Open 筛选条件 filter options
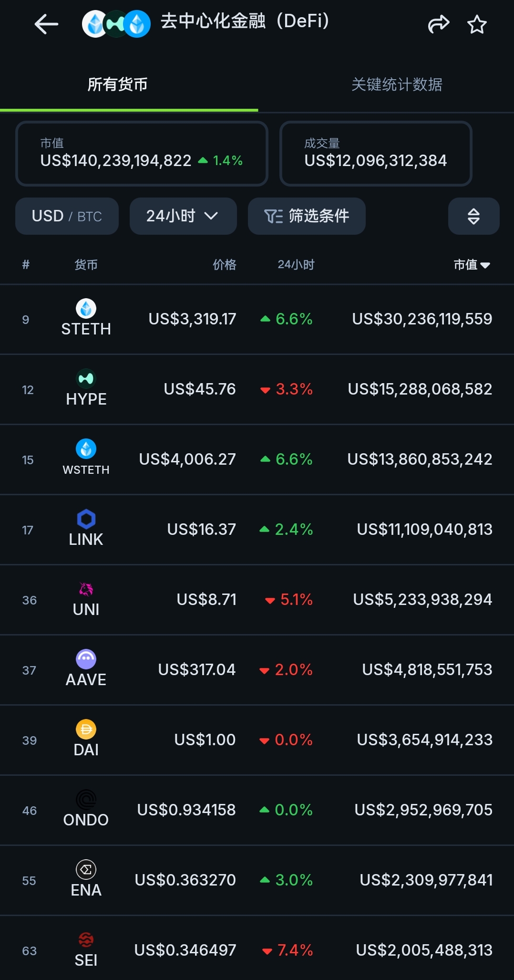Image resolution: width=514 pixels, height=980 pixels. (x=307, y=216)
